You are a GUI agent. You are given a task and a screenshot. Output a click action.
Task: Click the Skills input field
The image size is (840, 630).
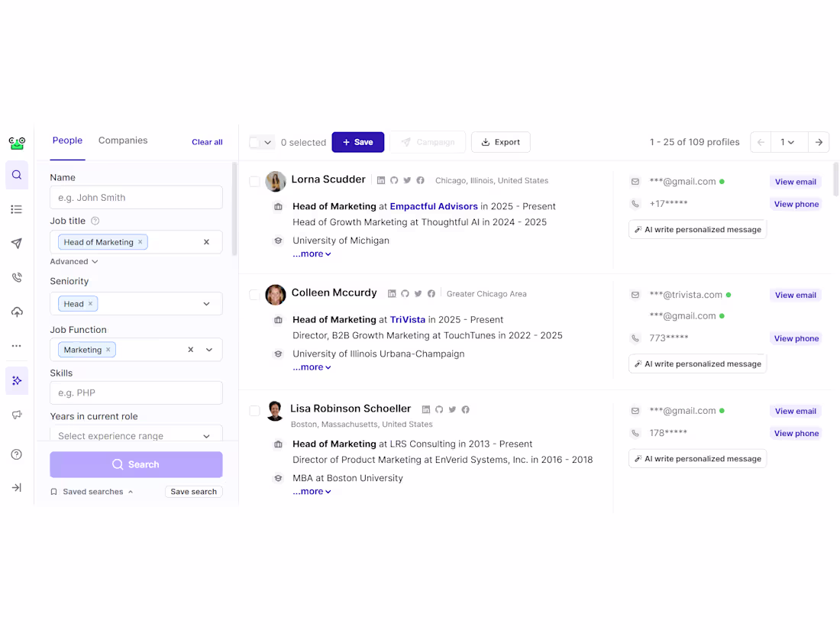[136, 393]
